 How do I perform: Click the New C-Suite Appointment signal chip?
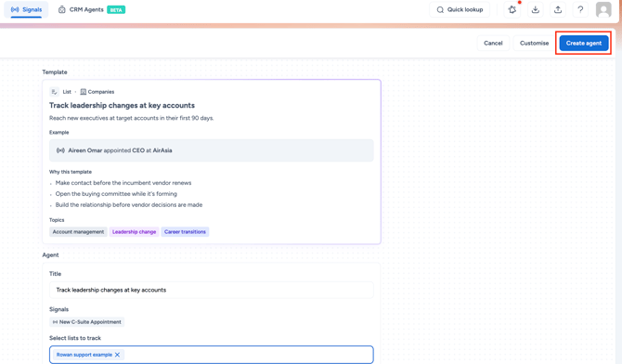pos(87,322)
